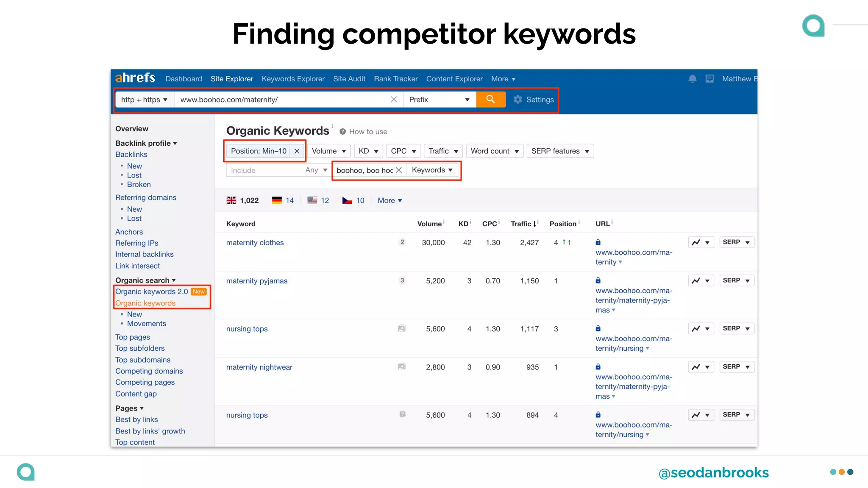868x488 pixels.
Task: Click SERP features badge 2 for maternity clothes
Action: (x=402, y=242)
